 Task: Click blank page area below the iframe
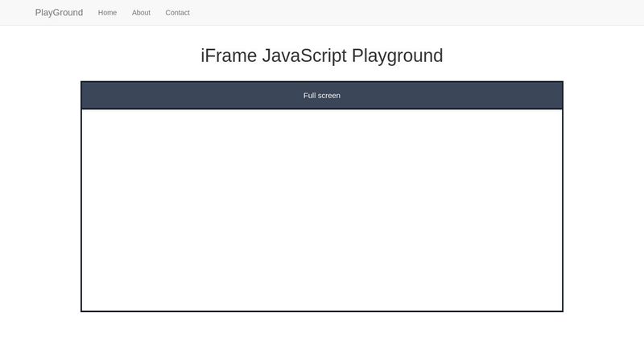click(x=321, y=336)
